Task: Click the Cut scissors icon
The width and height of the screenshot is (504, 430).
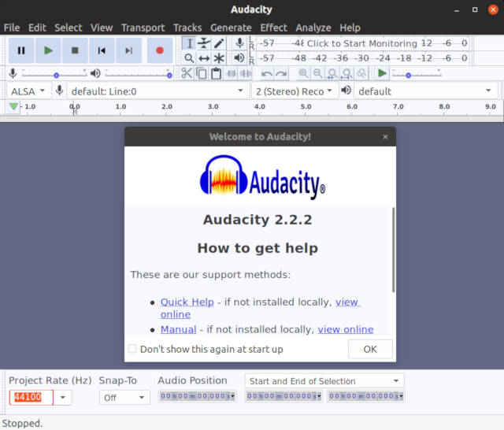Action: point(187,73)
